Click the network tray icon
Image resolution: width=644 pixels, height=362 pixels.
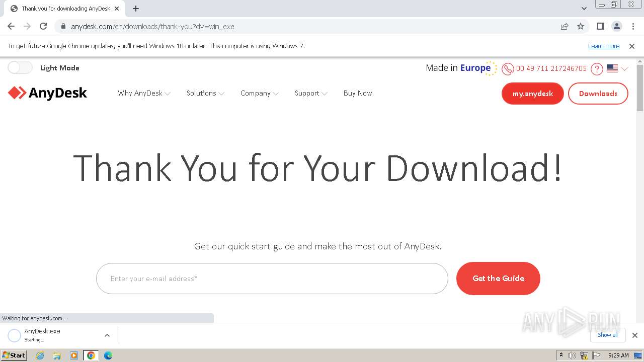click(584, 355)
